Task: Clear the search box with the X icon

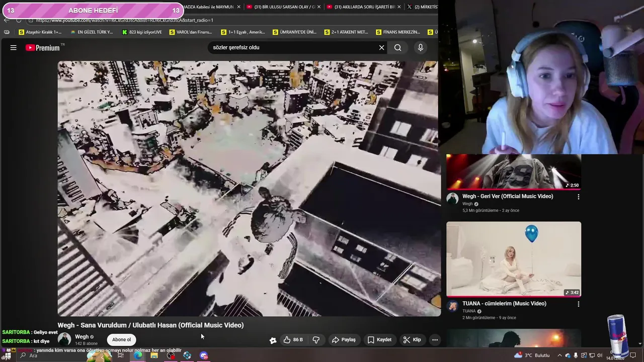Action: (381, 48)
